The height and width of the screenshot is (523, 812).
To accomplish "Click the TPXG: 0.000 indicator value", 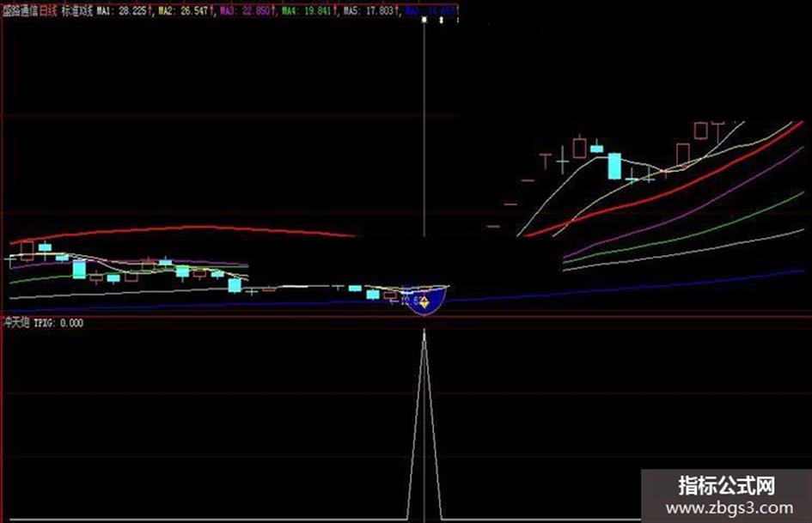I will pos(58,323).
